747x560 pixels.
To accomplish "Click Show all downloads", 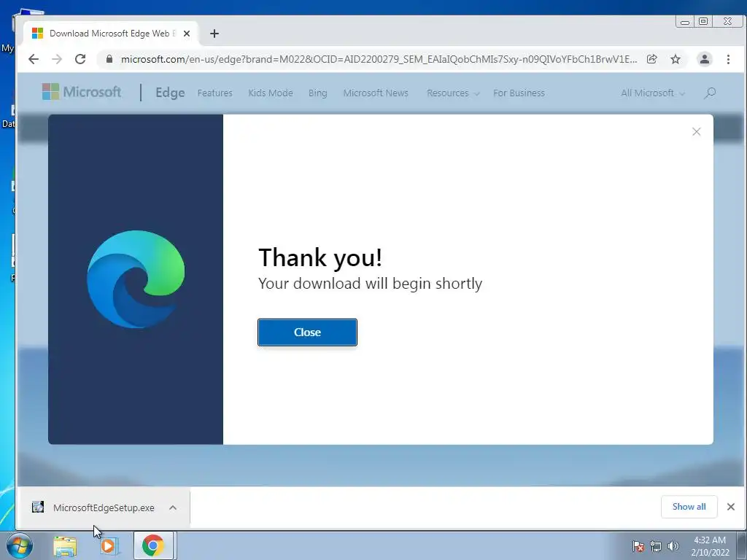I will [689, 507].
